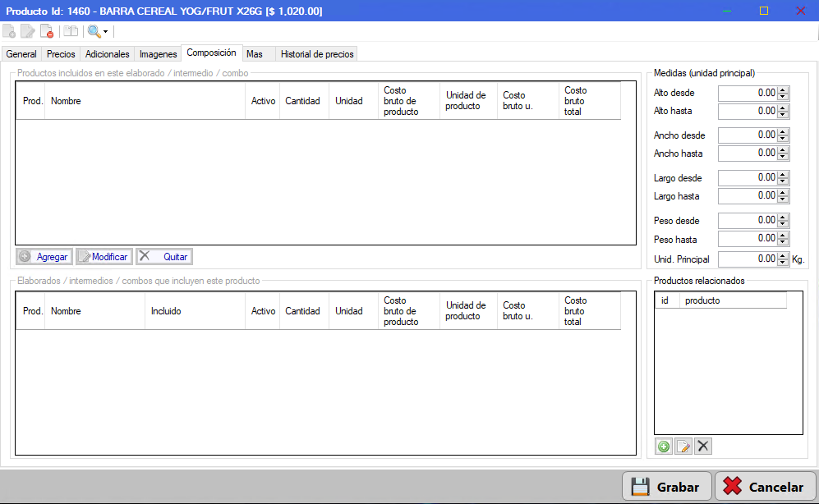Remove related product with X icon

[703, 447]
